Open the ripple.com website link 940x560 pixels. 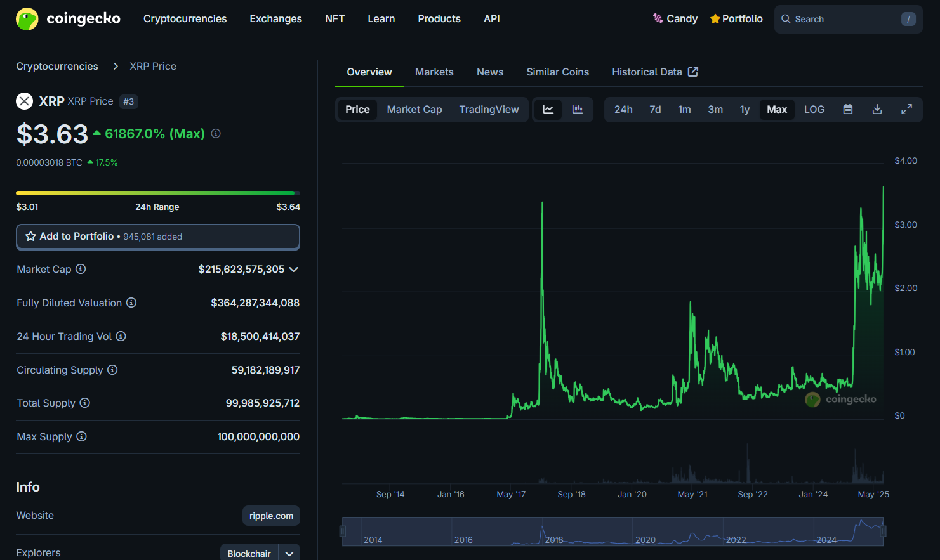coord(271,516)
